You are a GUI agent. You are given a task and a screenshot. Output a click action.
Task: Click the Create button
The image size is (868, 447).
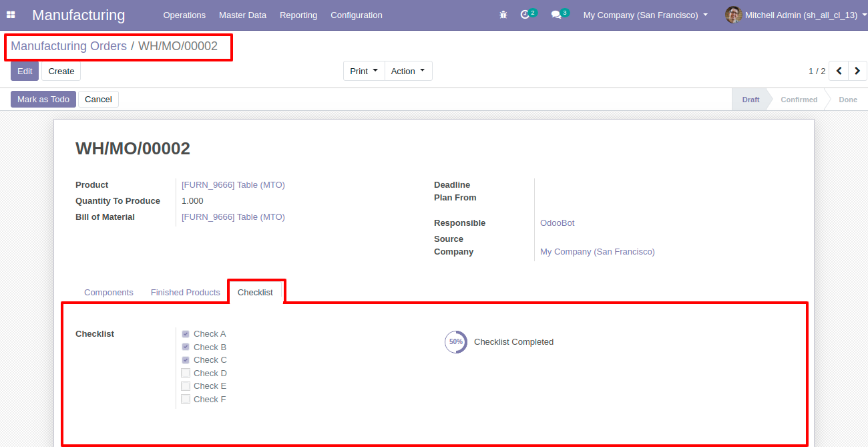tap(61, 71)
